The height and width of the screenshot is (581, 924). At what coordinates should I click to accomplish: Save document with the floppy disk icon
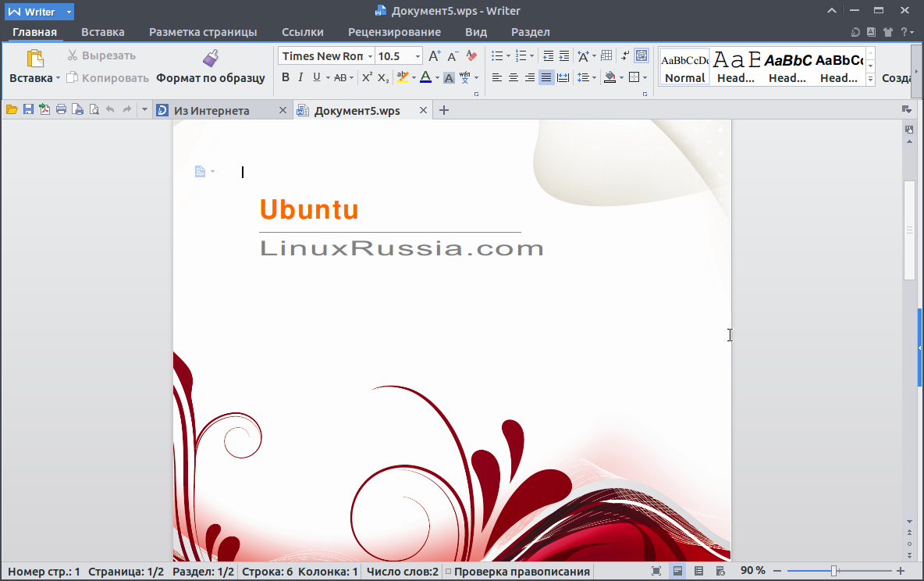(x=27, y=109)
